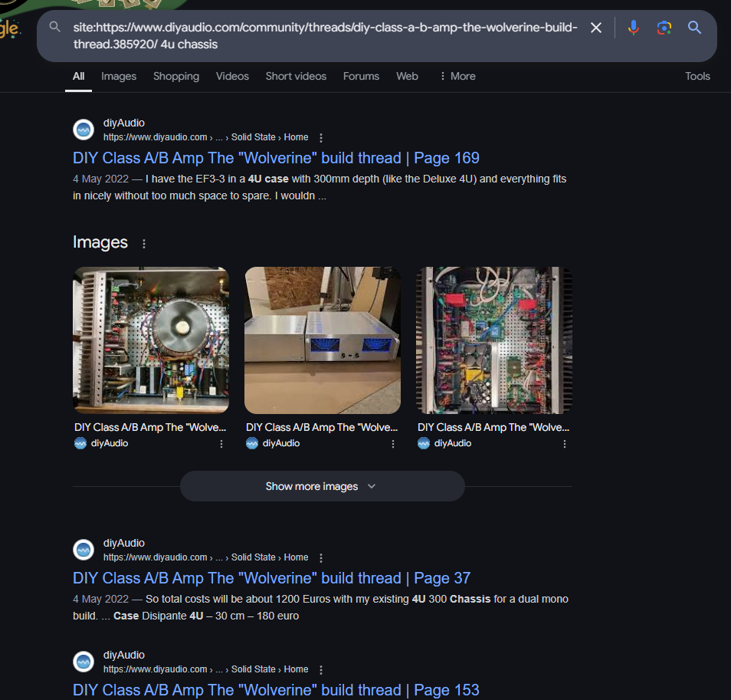Open options menu for Page 169 result
The image size is (731, 700).
click(321, 137)
